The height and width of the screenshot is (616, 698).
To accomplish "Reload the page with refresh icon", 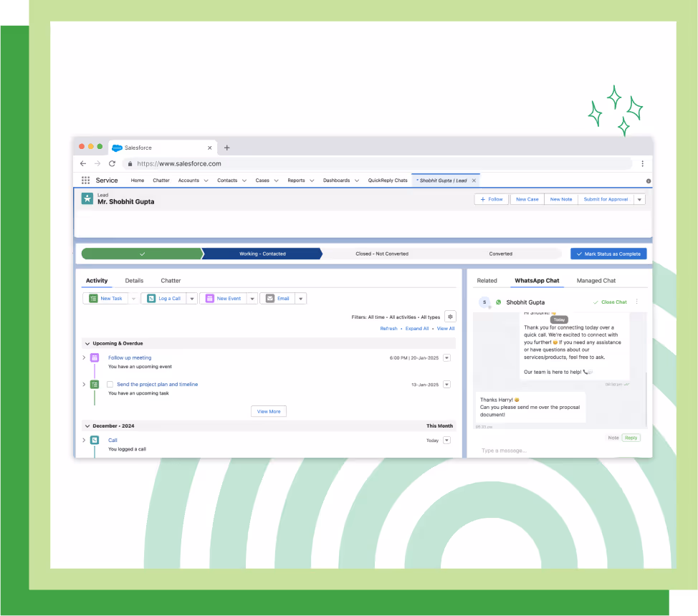I will click(x=113, y=164).
